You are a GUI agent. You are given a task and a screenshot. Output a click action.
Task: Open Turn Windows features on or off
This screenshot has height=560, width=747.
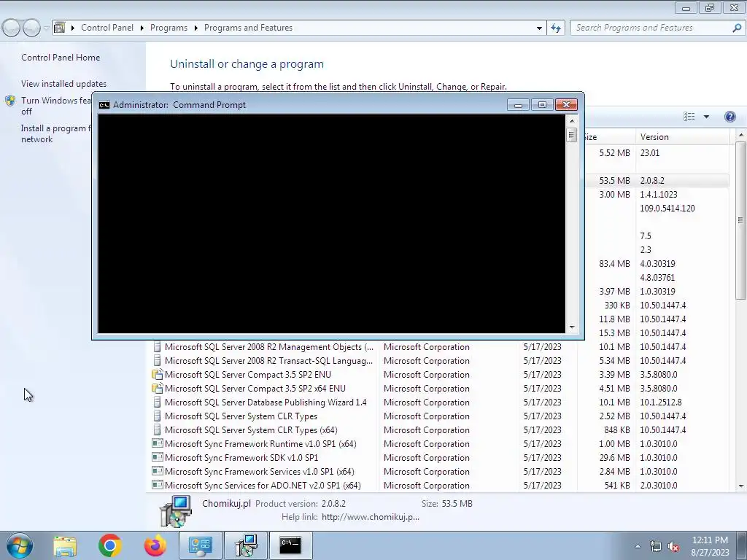[x=55, y=106]
